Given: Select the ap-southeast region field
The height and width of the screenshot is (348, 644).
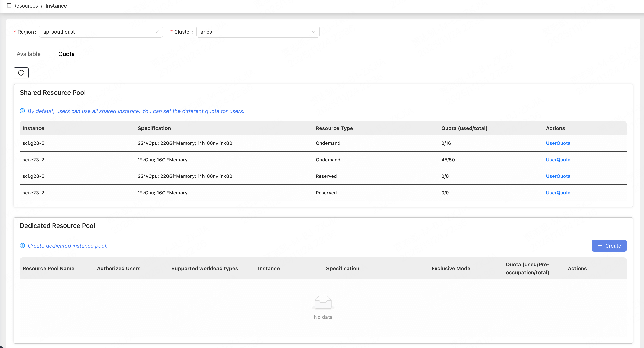Looking at the screenshot, I should coord(101,32).
